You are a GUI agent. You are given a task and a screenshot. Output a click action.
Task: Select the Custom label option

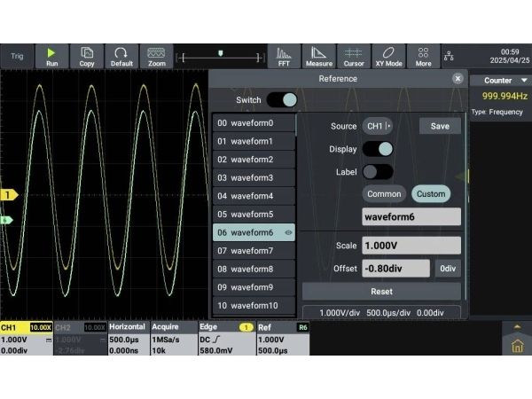pos(431,194)
